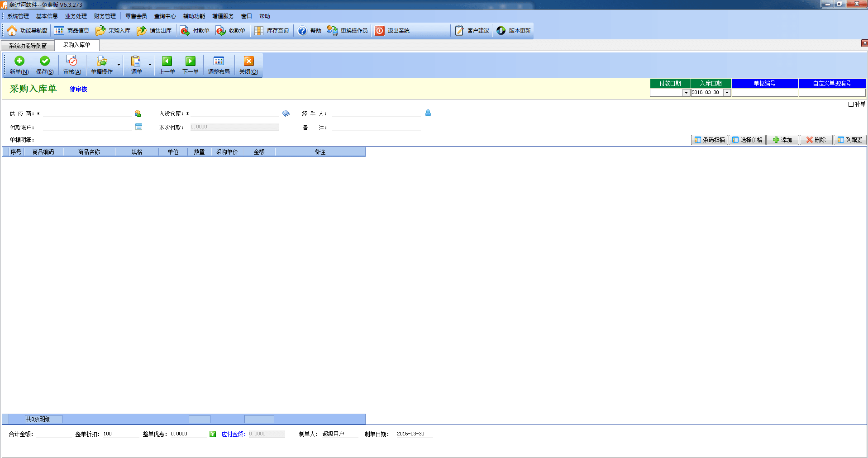Expand the 付款日期 date dropdown

click(686, 93)
